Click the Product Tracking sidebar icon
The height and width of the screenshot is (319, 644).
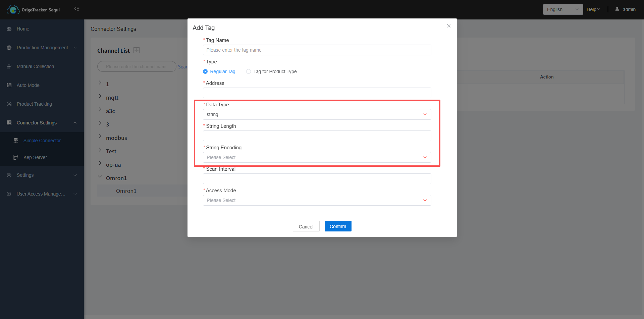pos(9,104)
